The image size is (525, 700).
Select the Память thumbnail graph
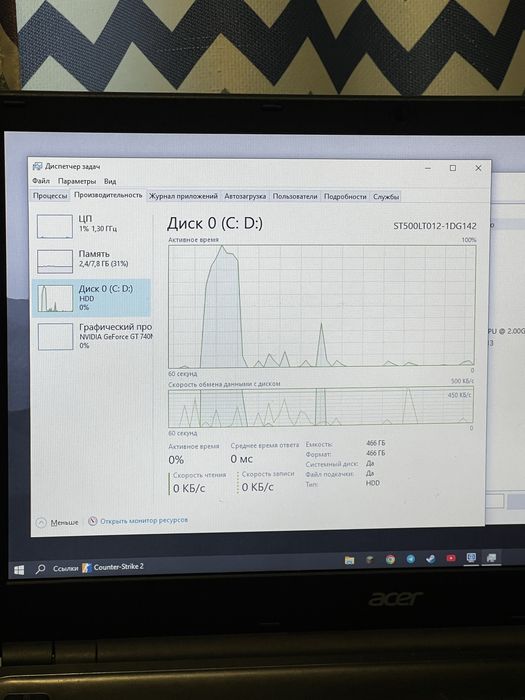[x=55, y=261]
